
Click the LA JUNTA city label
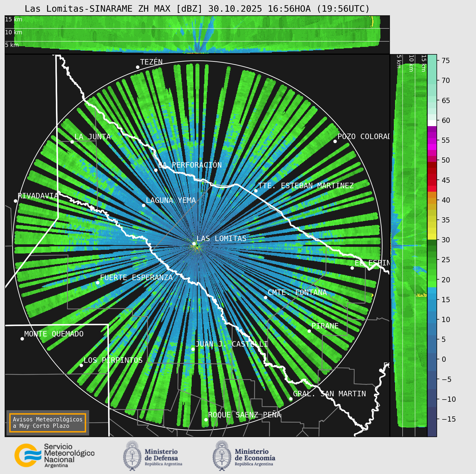coord(92,137)
